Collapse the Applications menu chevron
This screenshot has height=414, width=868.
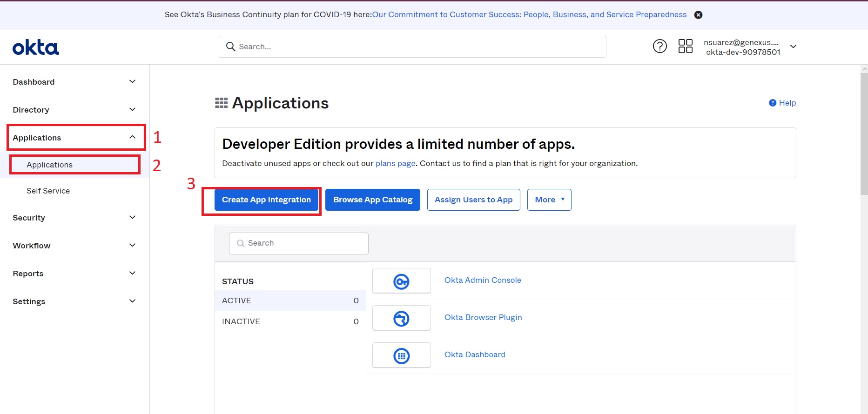click(x=132, y=137)
